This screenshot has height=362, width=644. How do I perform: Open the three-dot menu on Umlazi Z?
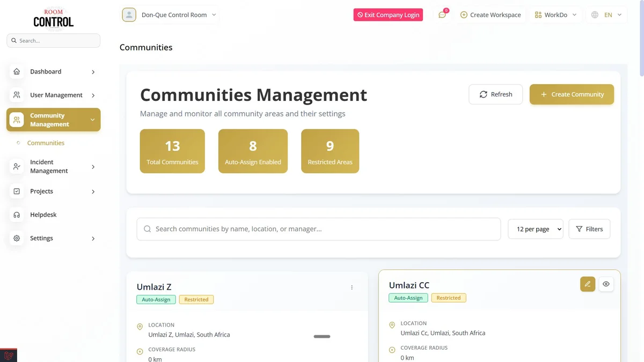(x=352, y=287)
